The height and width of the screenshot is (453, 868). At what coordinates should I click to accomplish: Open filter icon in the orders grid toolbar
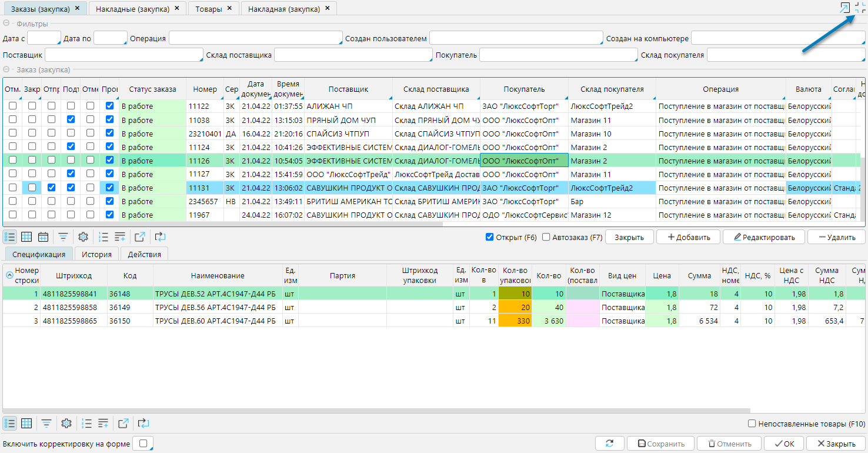pyautogui.click(x=63, y=237)
